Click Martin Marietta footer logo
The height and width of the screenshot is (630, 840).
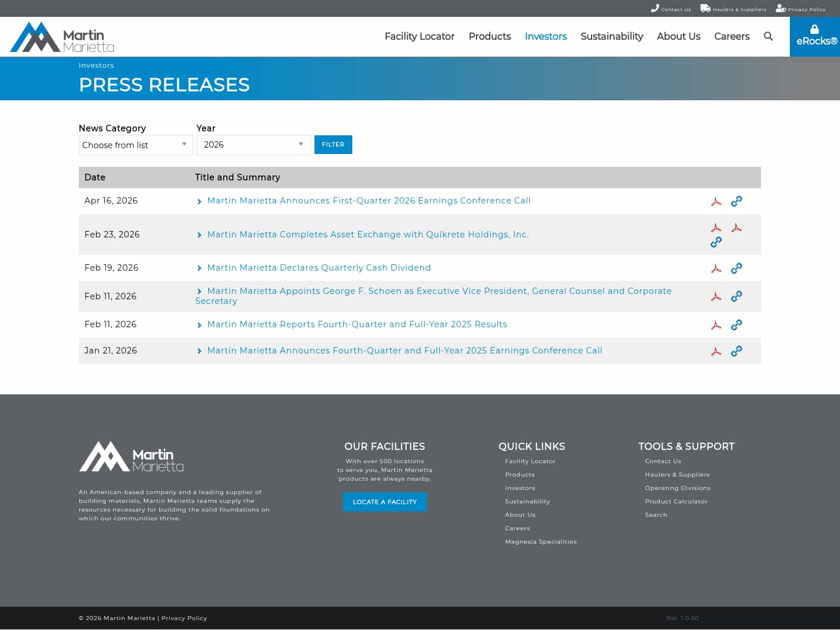click(131, 457)
